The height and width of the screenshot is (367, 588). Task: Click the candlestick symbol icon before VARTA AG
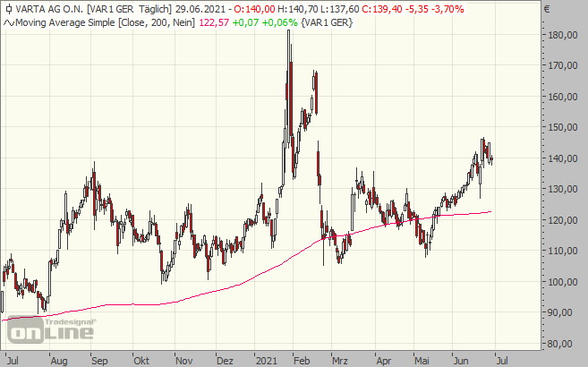pyautogui.click(x=9, y=9)
